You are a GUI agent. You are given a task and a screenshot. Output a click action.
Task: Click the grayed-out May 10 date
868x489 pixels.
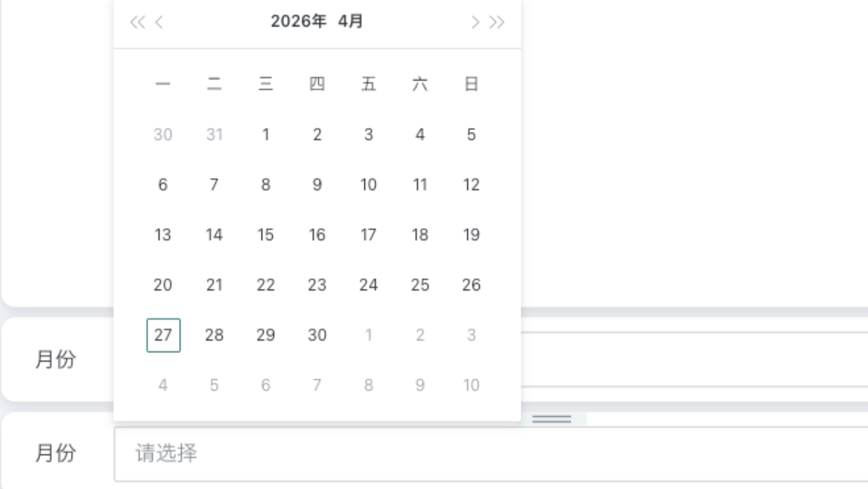click(471, 384)
